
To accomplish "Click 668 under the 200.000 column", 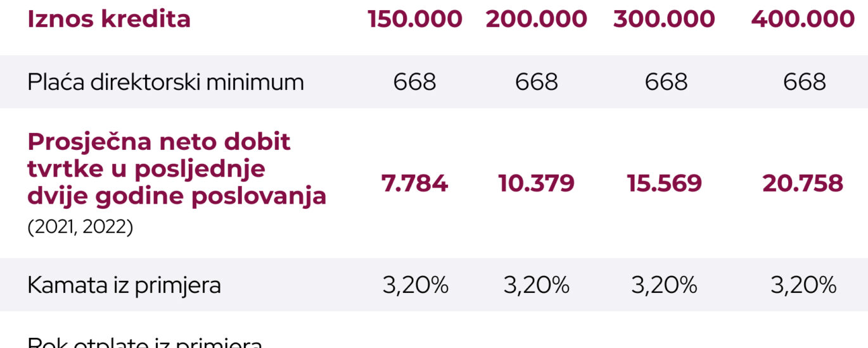I will pyautogui.click(x=537, y=82).
